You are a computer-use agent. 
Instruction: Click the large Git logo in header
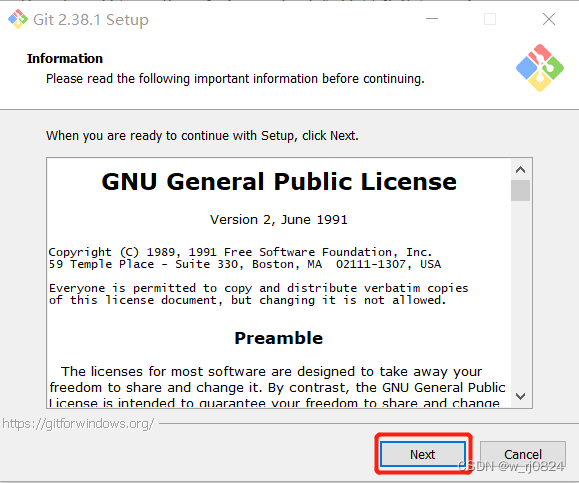[539, 68]
